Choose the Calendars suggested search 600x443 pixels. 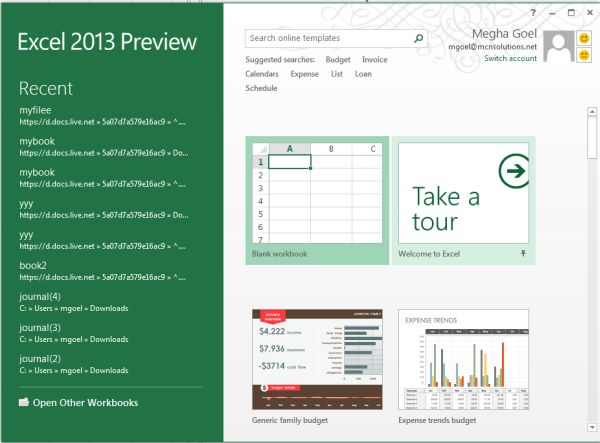[262, 74]
